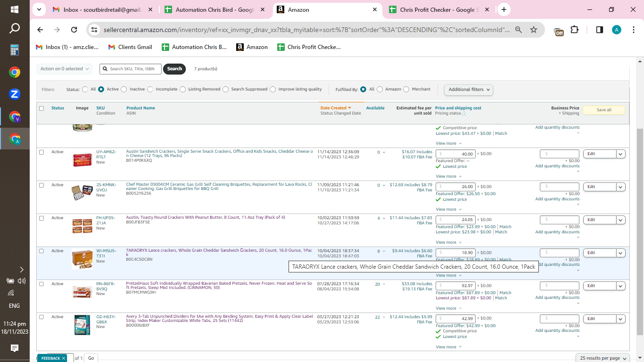Click Edit for the TARAORYX Lance crackers row
644x362 pixels.
600,253
